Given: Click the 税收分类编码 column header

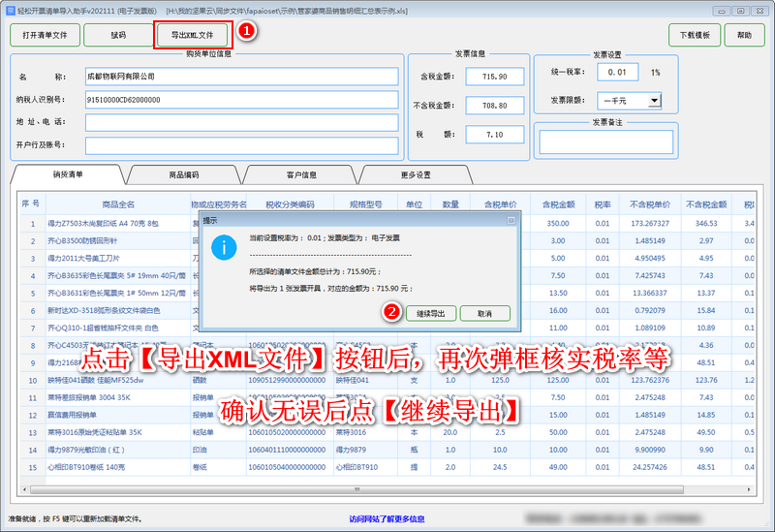Looking at the screenshot, I should click(290, 204).
